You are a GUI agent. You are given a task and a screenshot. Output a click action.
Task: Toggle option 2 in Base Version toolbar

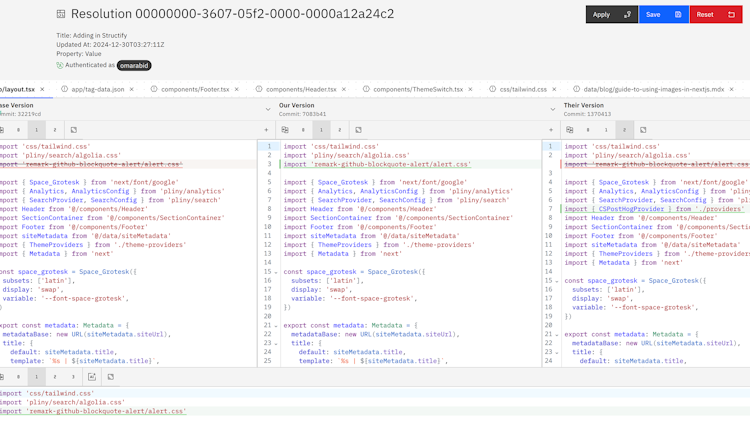tap(55, 130)
